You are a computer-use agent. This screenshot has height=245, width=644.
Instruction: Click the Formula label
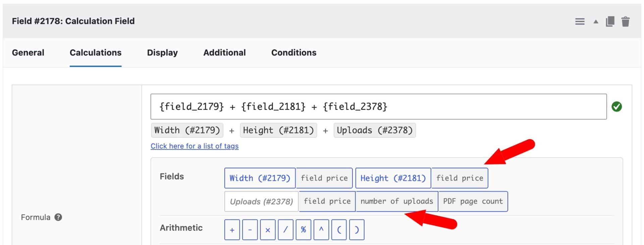tap(36, 217)
